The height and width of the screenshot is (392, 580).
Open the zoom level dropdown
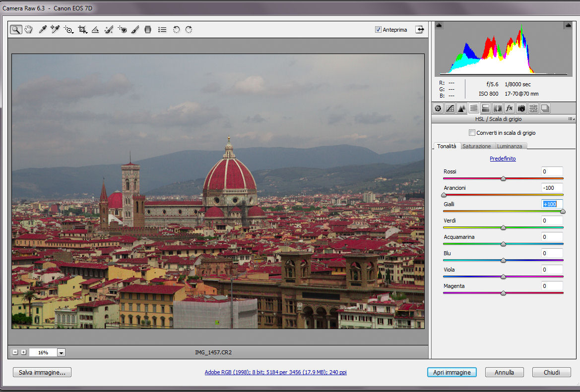(x=61, y=353)
